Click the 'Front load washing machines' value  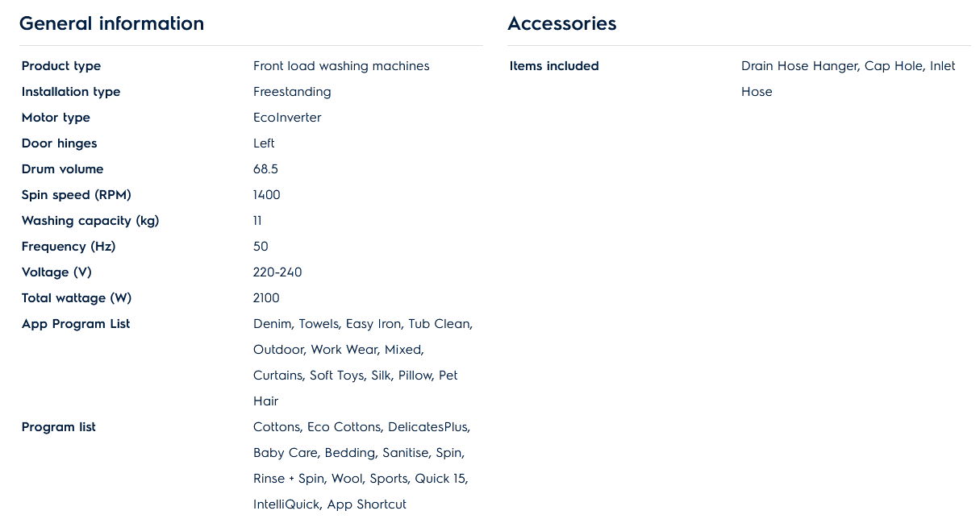click(x=341, y=66)
